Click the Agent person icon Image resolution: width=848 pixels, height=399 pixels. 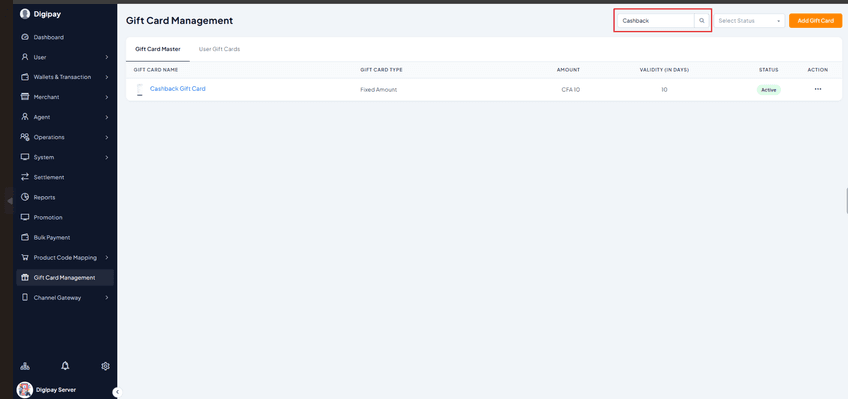pyautogui.click(x=25, y=117)
